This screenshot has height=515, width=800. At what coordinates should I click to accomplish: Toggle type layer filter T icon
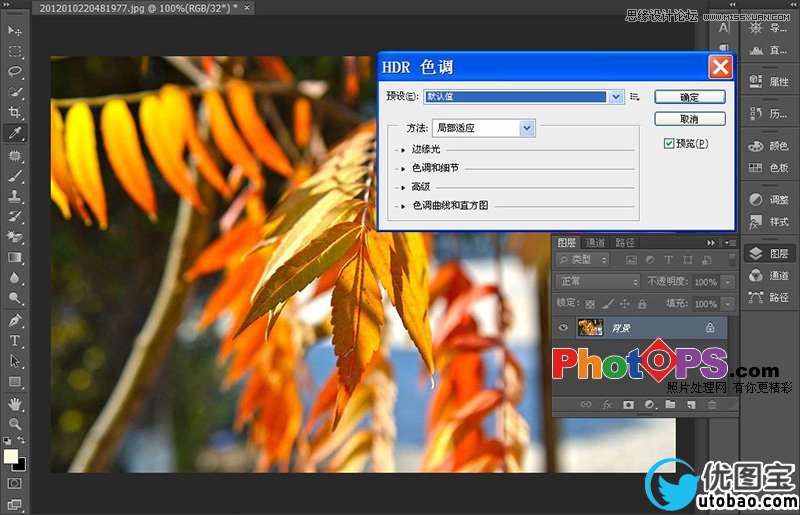coord(668,260)
